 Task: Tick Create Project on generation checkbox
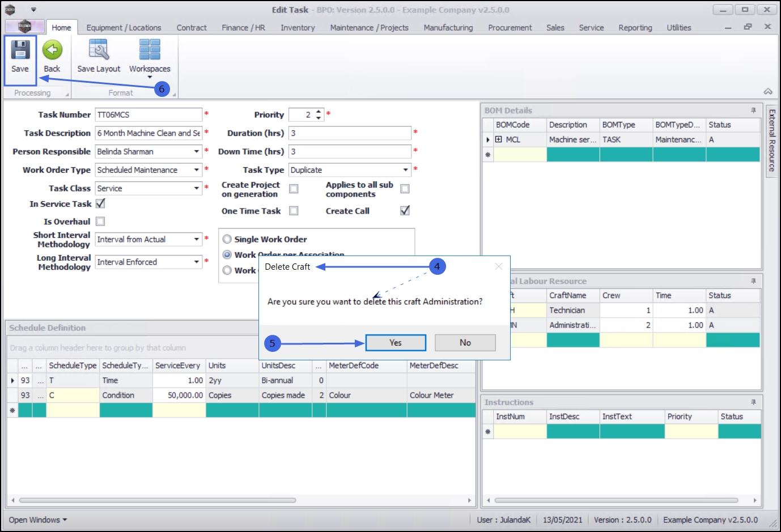pos(294,189)
